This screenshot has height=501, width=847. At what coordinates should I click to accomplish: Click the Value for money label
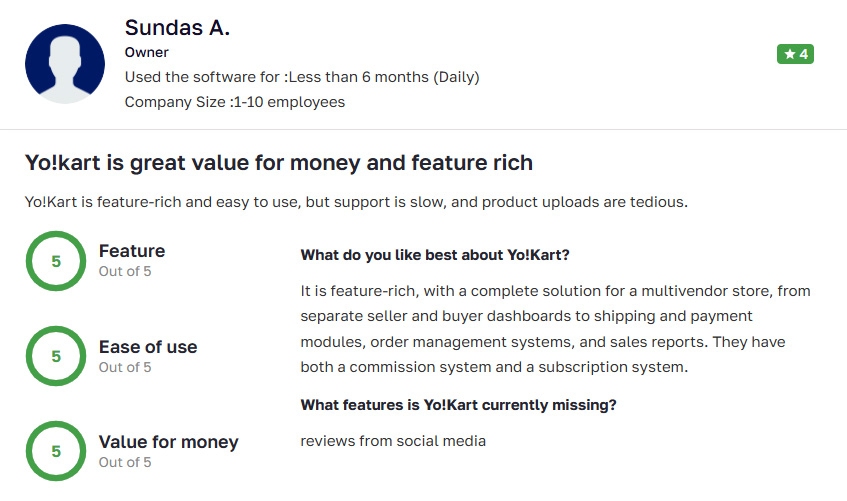[169, 442]
